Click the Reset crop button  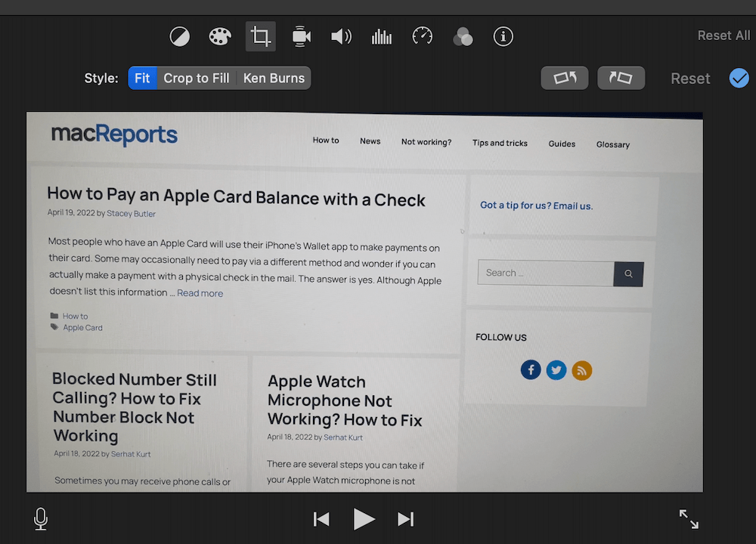pos(690,79)
